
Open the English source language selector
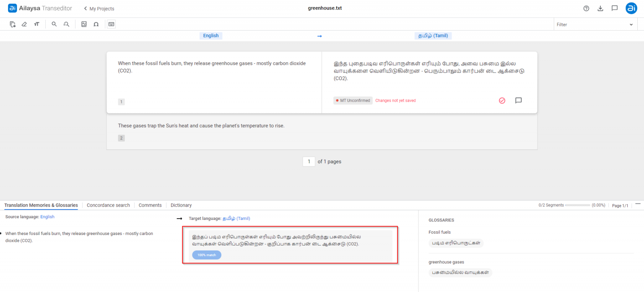click(x=210, y=36)
